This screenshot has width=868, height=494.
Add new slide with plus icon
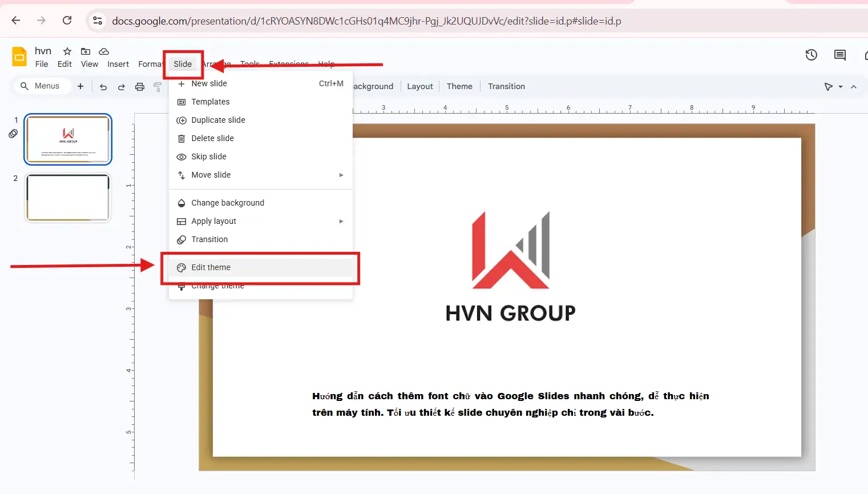click(x=80, y=86)
